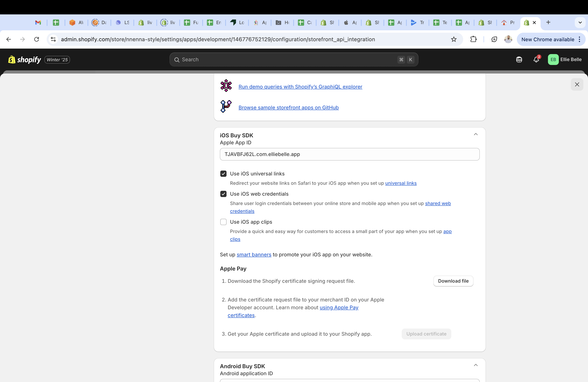Open the universal links help link
The image size is (588, 382).
[401, 183]
